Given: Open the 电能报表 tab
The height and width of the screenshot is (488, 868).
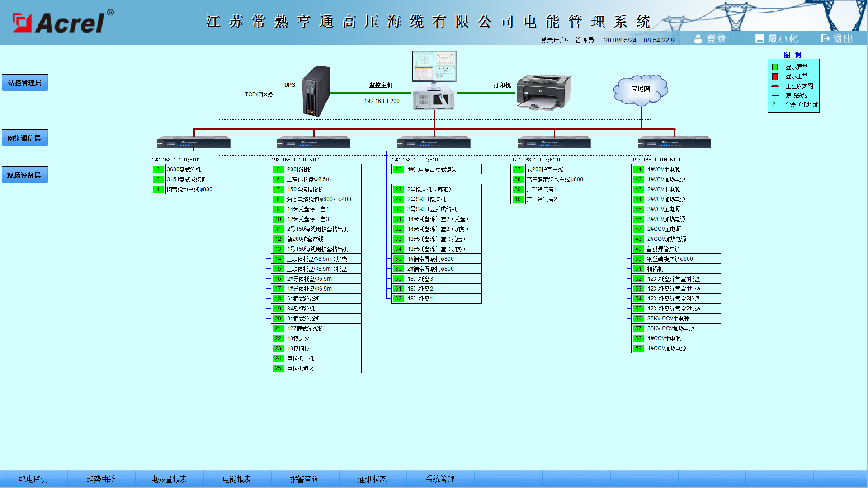Looking at the screenshot, I should coord(237,479).
